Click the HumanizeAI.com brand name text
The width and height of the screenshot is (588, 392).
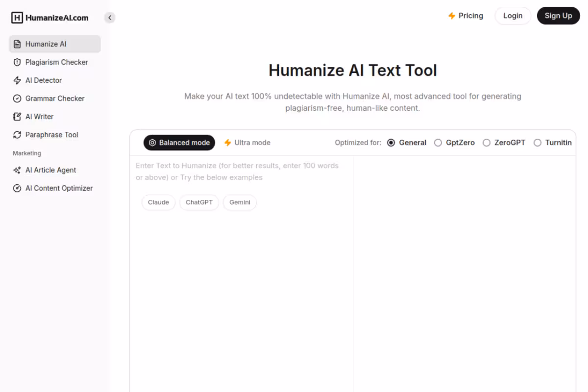57,18
